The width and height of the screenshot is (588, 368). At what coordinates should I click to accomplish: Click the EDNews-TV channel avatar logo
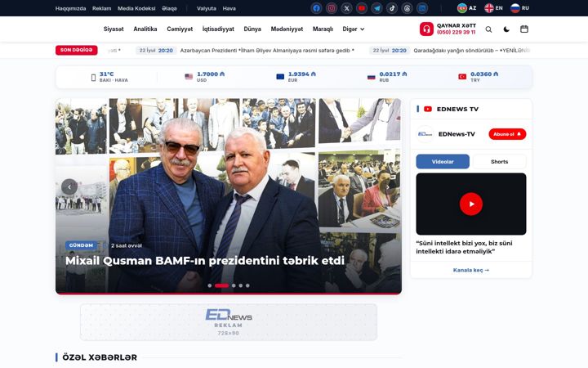click(425, 134)
